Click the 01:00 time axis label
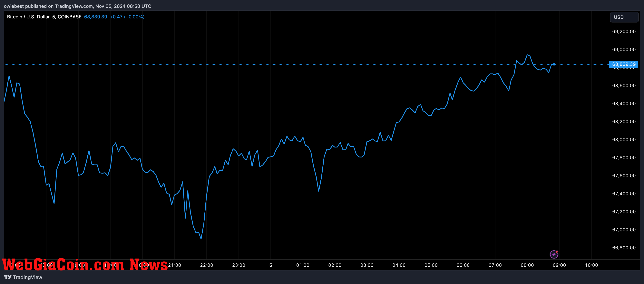 point(303,265)
